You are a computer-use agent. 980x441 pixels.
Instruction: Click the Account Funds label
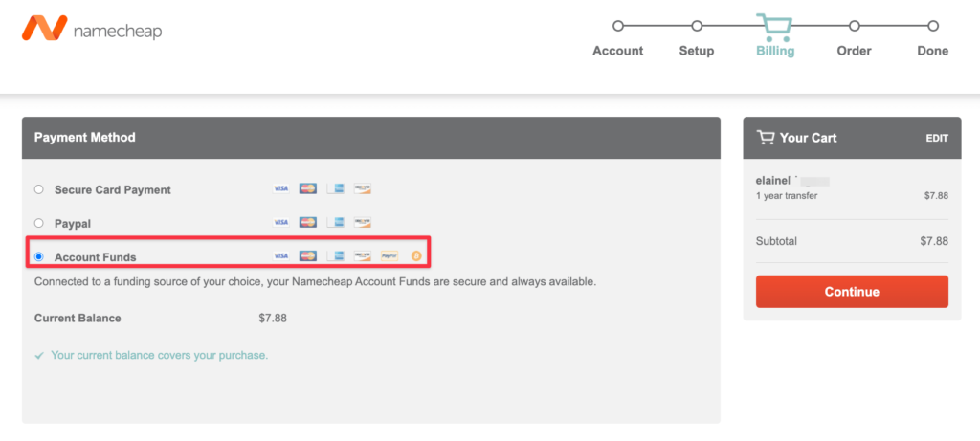click(x=95, y=256)
